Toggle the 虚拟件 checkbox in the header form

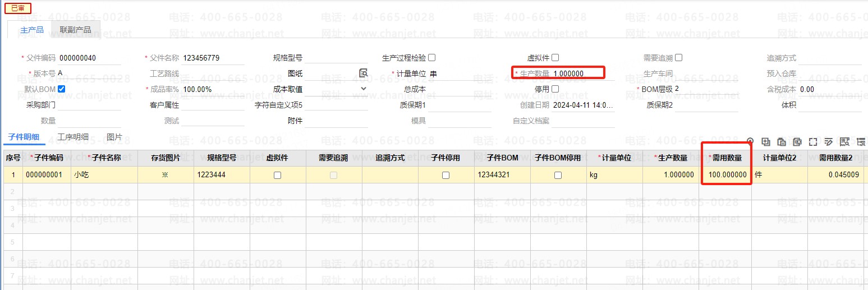click(x=555, y=58)
